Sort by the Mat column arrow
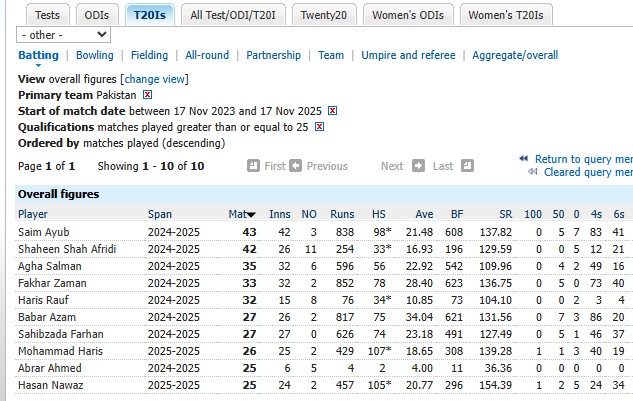The width and height of the screenshot is (633, 401). [x=250, y=214]
